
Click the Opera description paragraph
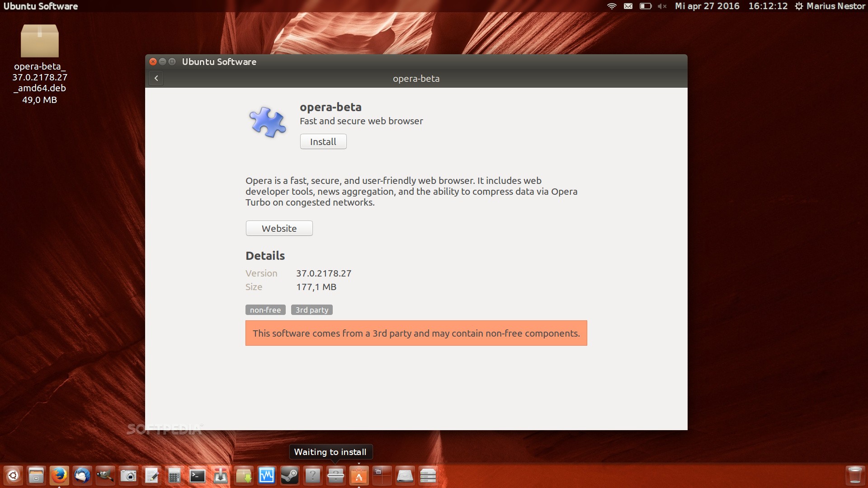411,191
